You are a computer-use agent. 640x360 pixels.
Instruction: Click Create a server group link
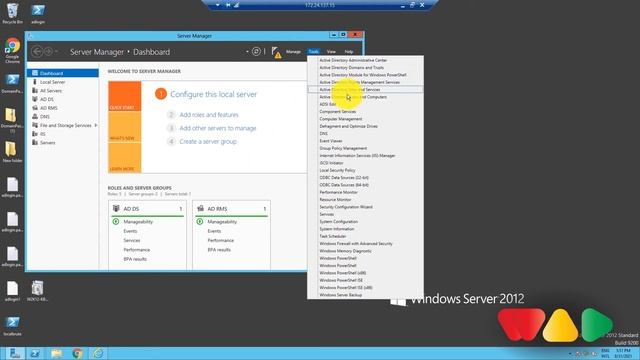coord(208,142)
